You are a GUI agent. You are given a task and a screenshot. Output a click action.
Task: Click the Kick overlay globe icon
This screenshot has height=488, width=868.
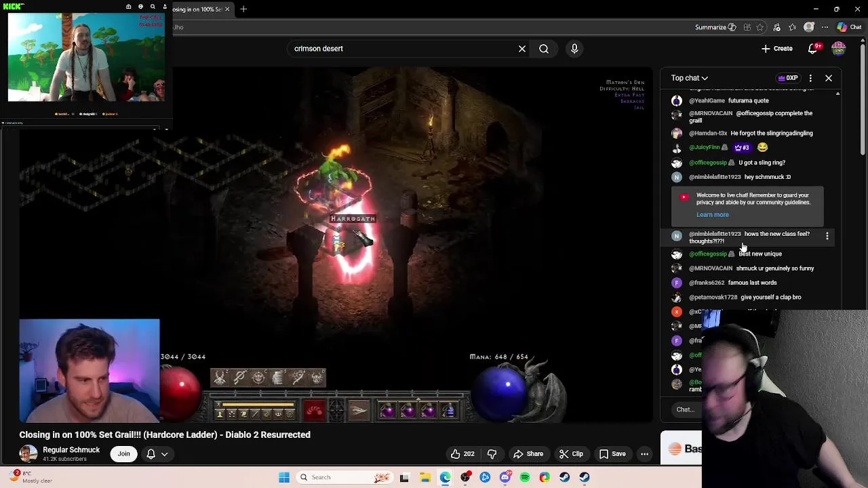click(x=140, y=7)
